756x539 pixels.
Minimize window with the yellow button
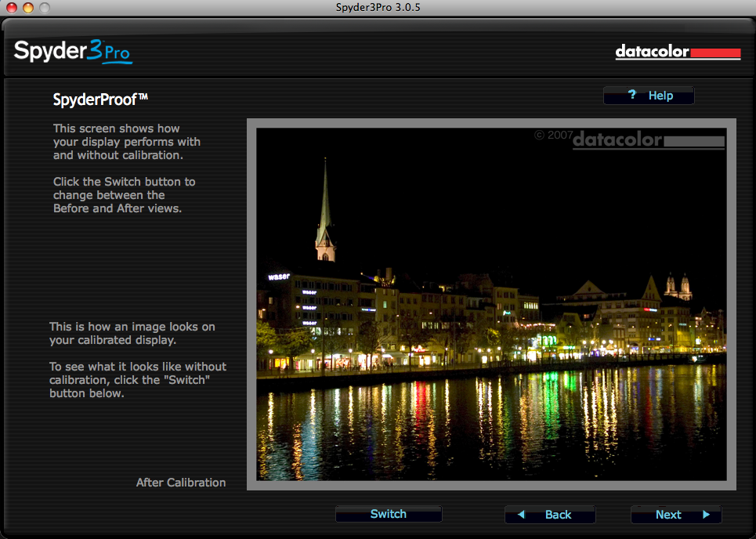coord(27,8)
